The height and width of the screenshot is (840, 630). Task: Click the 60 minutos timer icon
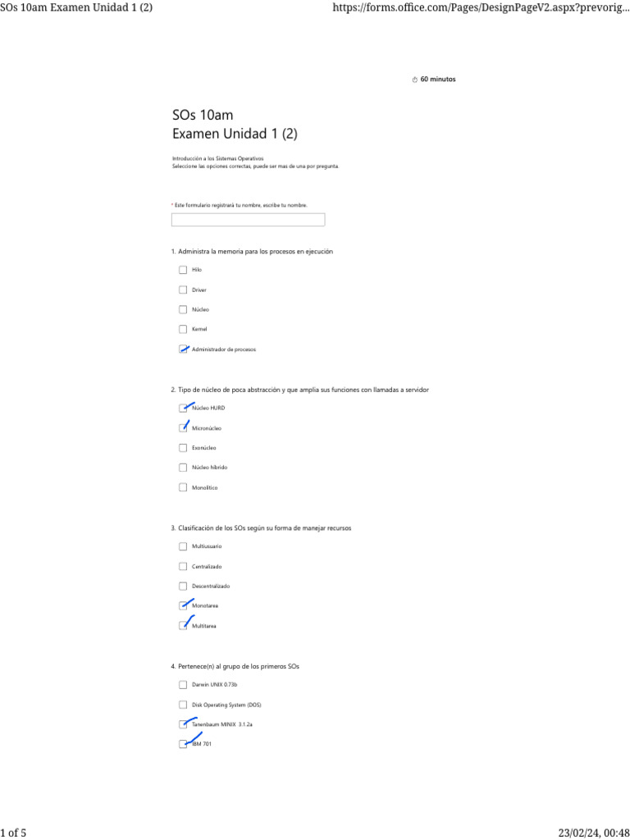415,80
